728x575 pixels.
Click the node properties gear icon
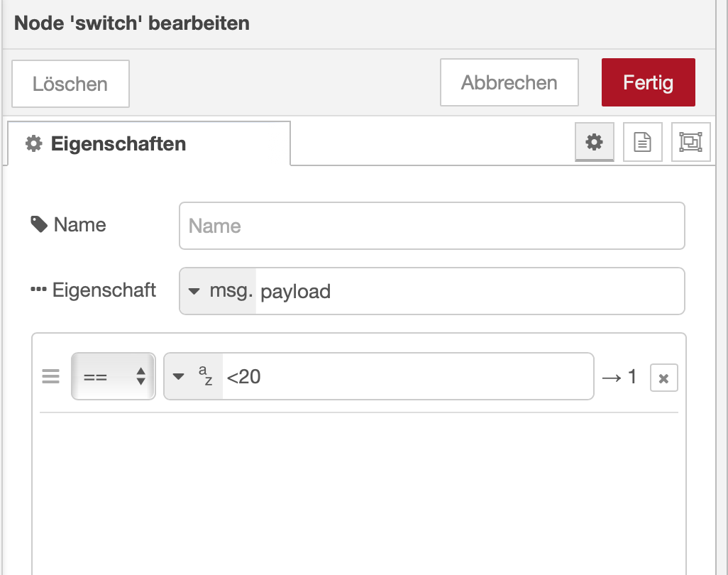click(x=594, y=142)
